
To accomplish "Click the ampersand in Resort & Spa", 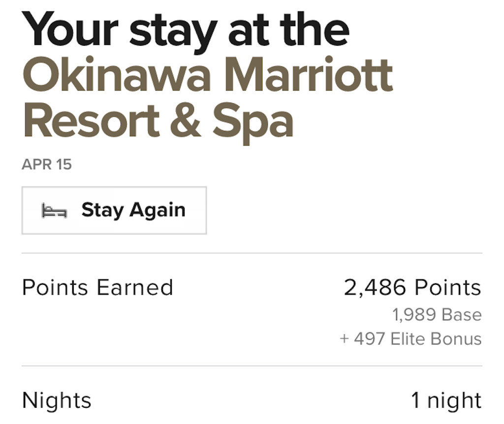I will coord(186,120).
